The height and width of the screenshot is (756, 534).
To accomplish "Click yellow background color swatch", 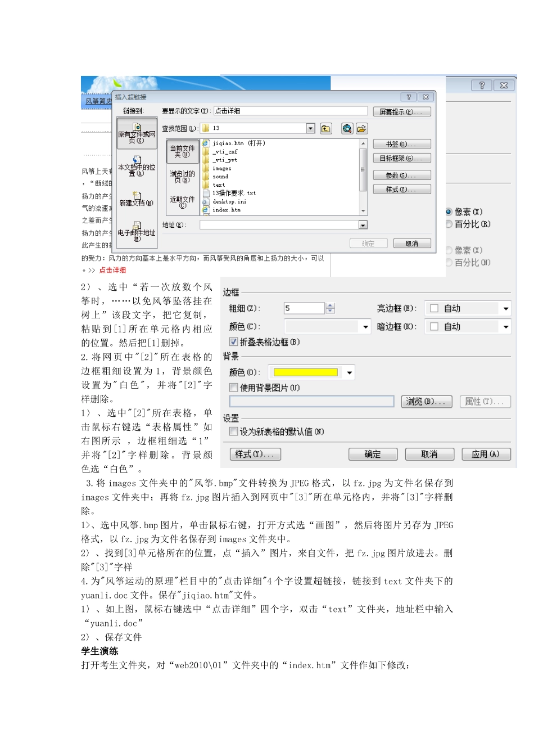I will click(x=306, y=372).
